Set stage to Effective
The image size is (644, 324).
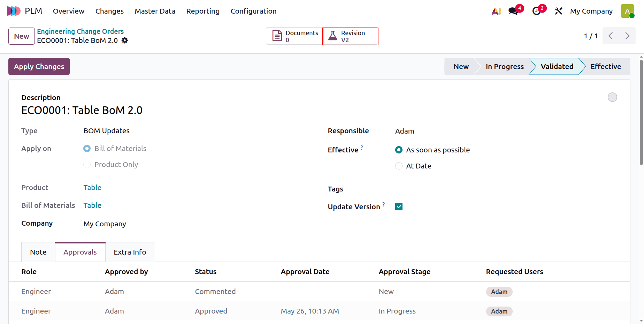(606, 67)
